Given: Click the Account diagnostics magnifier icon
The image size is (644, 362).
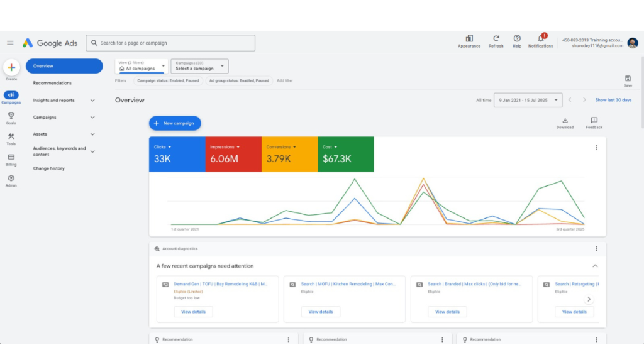Looking at the screenshot, I should point(157,249).
